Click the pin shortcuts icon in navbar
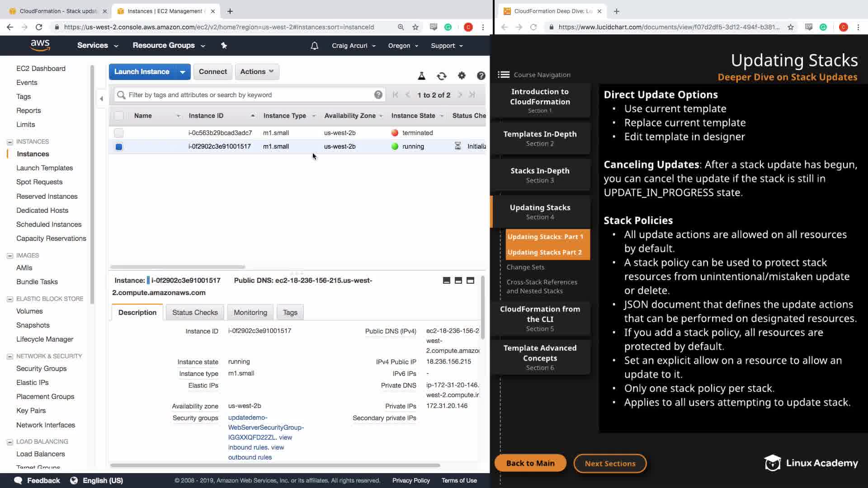The height and width of the screenshot is (488, 868). (x=224, y=45)
